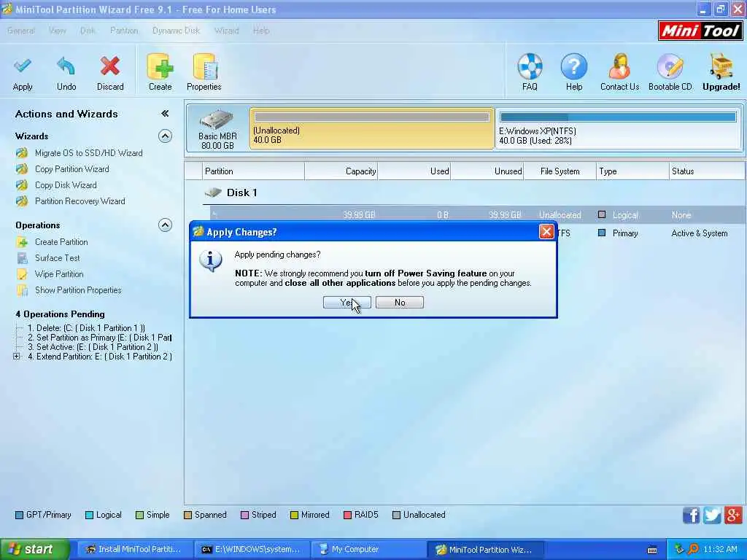The height and width of the screenshot is (560, 747).
Task: Select pending operation Set Partition as Primary
Action: 99,338
